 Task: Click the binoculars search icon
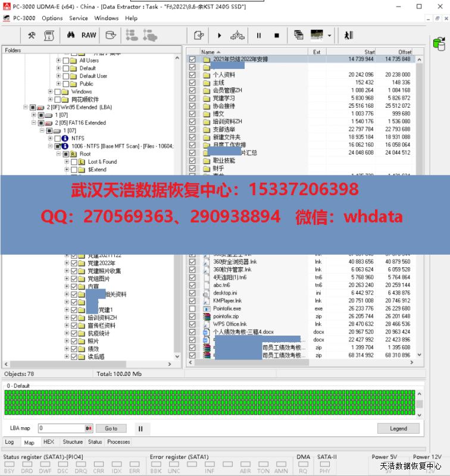point(70,35)
